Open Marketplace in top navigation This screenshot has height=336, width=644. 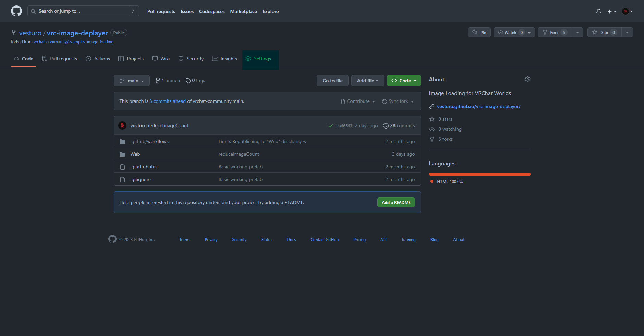pos(244,11)
